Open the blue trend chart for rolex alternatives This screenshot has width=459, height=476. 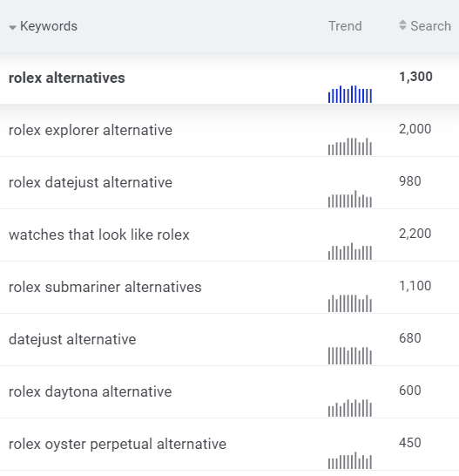[350, 94]
